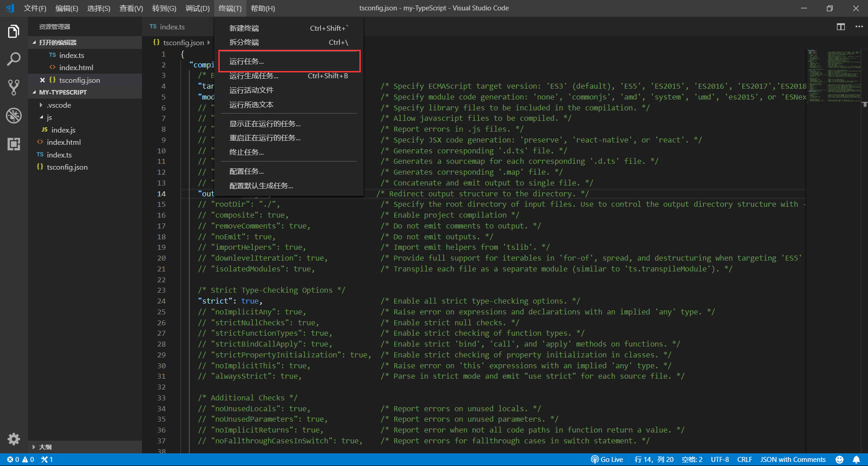Click line number 24 in the gutter
The image size is (868, 466).
tap(161, 301)
